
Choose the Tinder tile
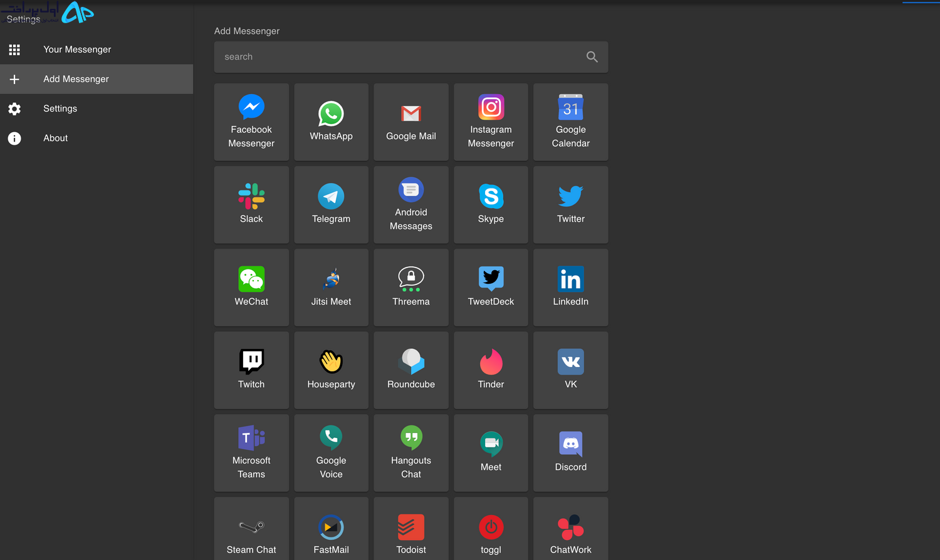[491, 370]
